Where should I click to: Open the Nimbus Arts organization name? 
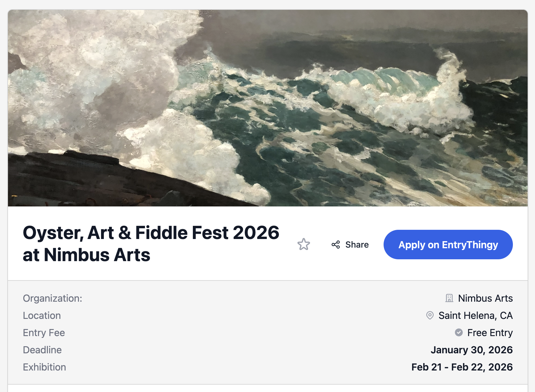(x=485, y=298)
